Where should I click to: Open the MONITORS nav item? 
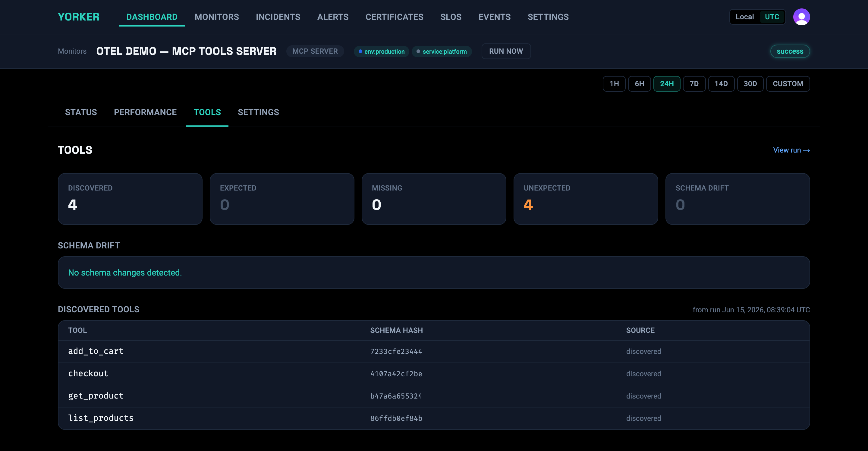(217, 17)
